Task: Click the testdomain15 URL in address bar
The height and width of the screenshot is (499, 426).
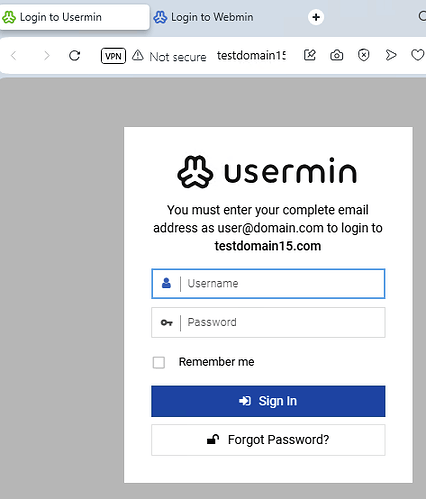Action: tap(251, 56)
